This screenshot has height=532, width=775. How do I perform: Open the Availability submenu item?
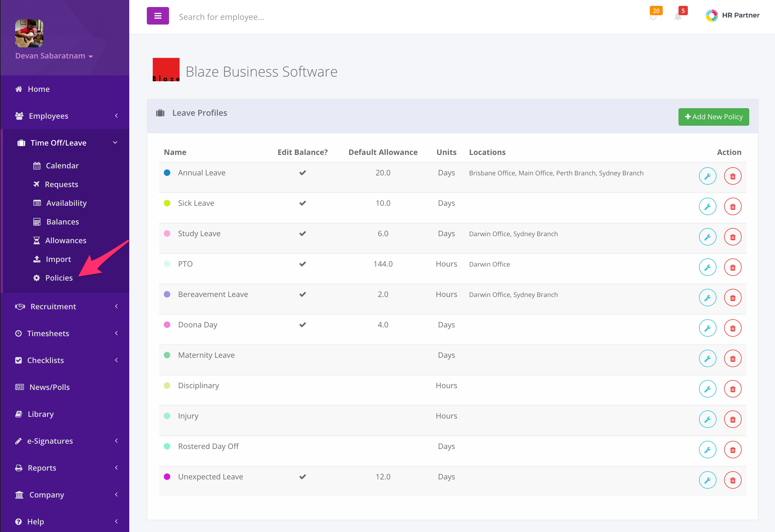point(60,203)
